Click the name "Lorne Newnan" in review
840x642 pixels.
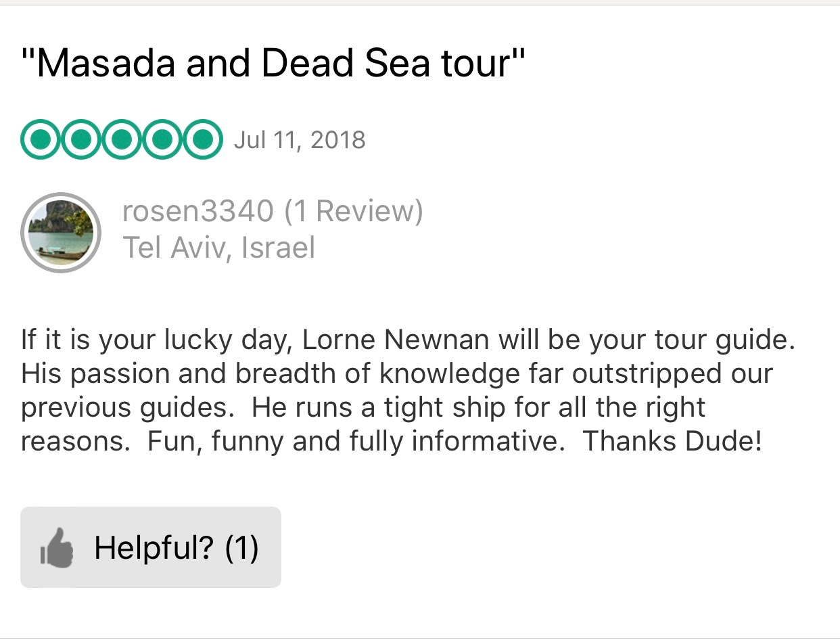[396, 340]
